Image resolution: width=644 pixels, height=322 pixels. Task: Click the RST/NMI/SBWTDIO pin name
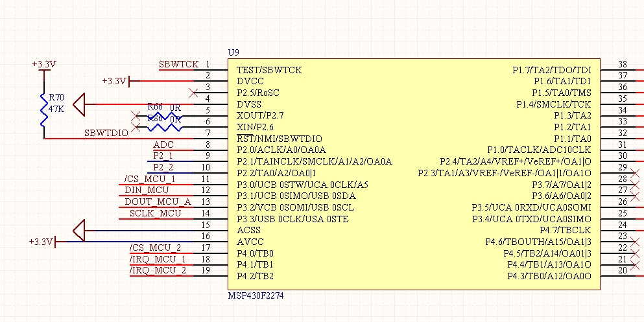pyautogui.click(x=280, y=139)
